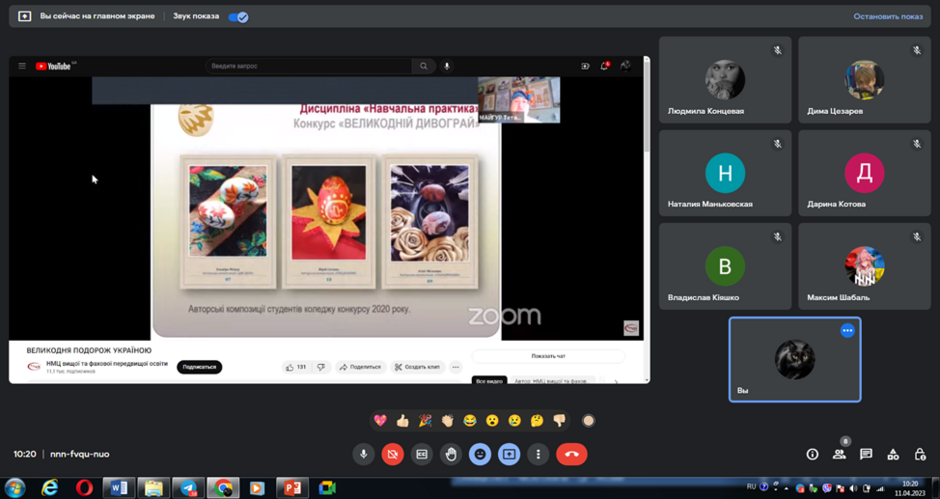Close the emoji reactions bar
Viewport: 940px width, 499px height.
tap(480, 454)
